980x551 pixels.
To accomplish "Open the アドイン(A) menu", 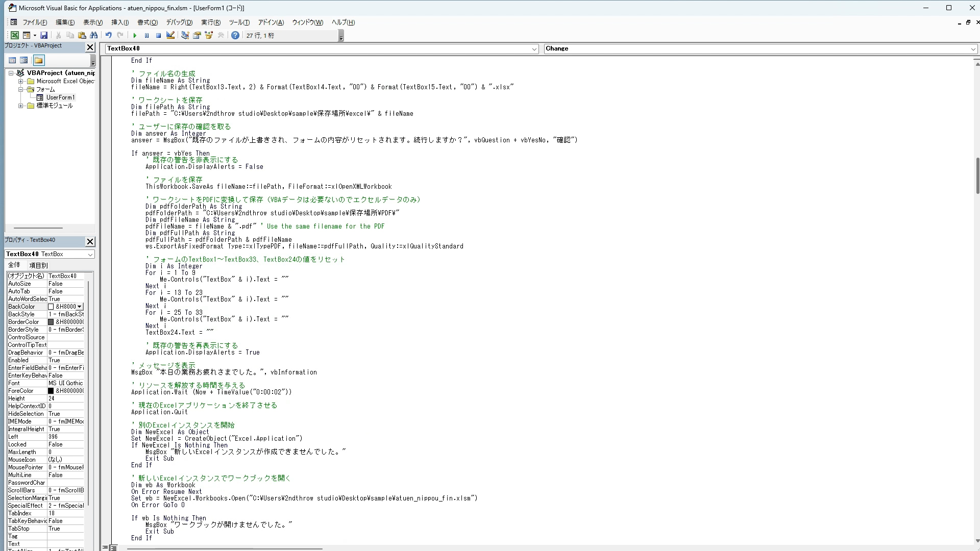I will (x=271, y=22).
